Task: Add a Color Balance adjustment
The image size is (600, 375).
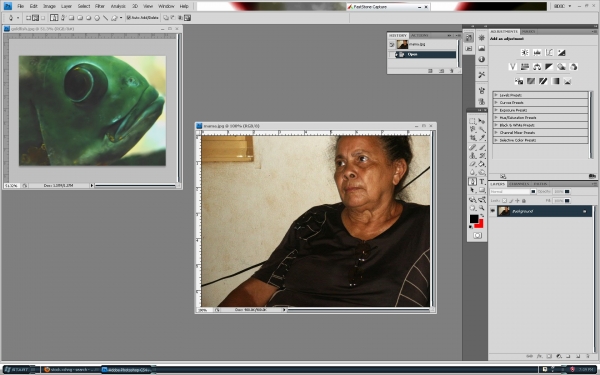Action: 537,67
